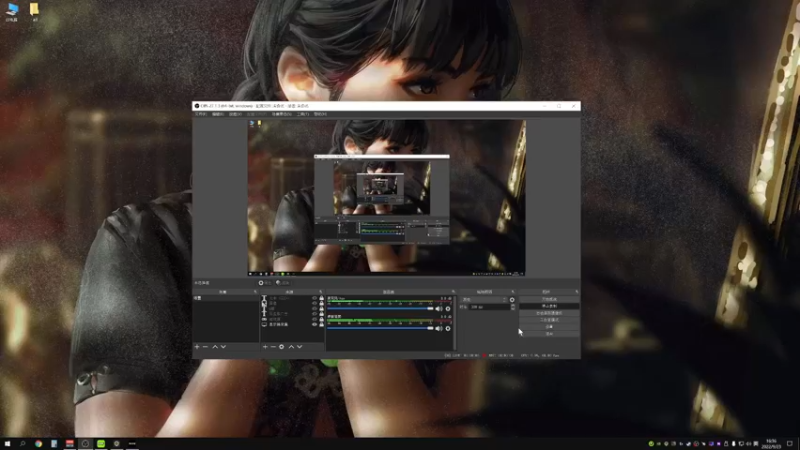This screenshot has height=450, width=800.
Task: Open 视图(V) menu
Action: [235, 114]
